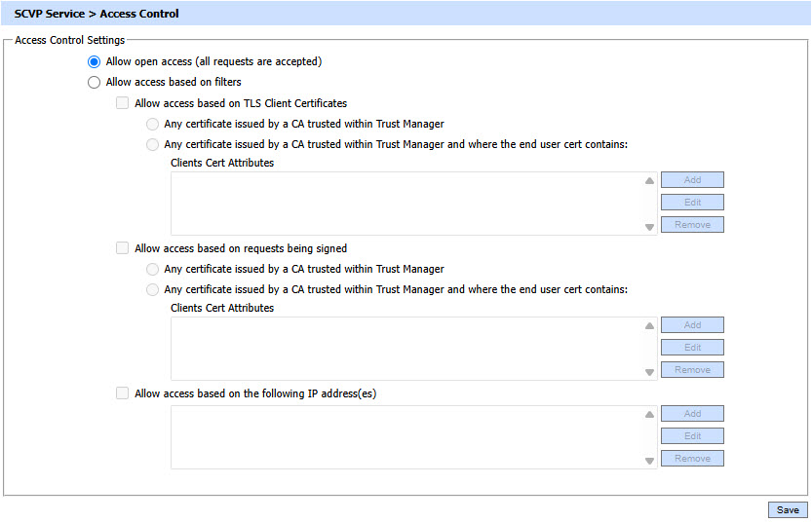
Task: Hit Remove button for TLS cert attributes
Action: (x=692, y=225)
